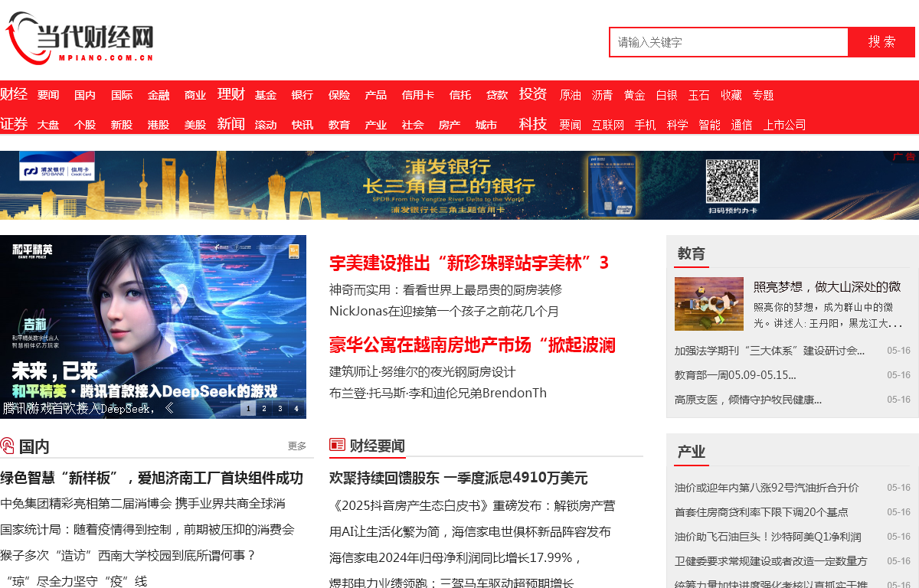The height and width of the screenshot is (588, 919).
Task: Open article 神奇而实用：看看世界上最昂贵的厨房装修
Action: [x=446, y=289]
